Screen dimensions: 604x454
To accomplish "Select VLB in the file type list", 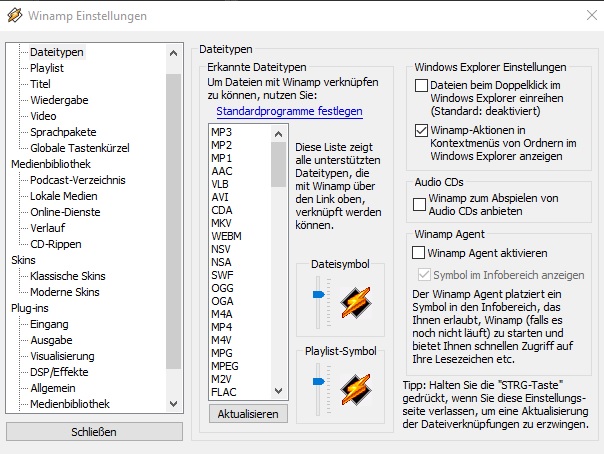I will point(220,184).
